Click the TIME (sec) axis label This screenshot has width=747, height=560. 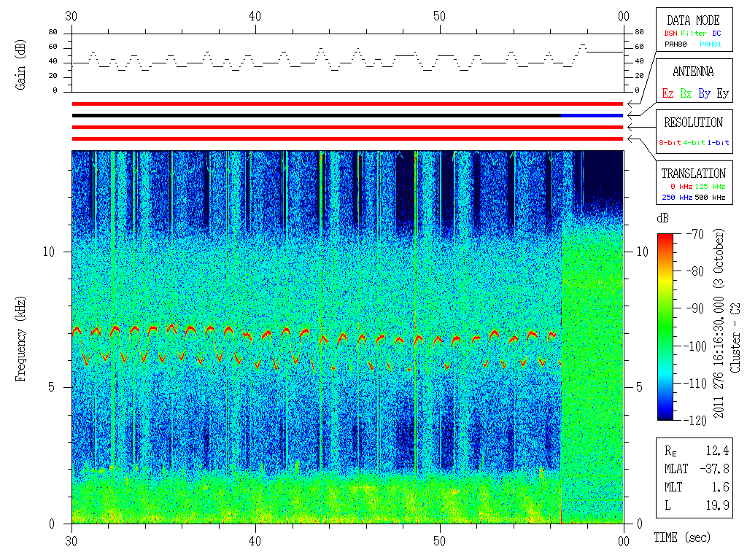681,537
